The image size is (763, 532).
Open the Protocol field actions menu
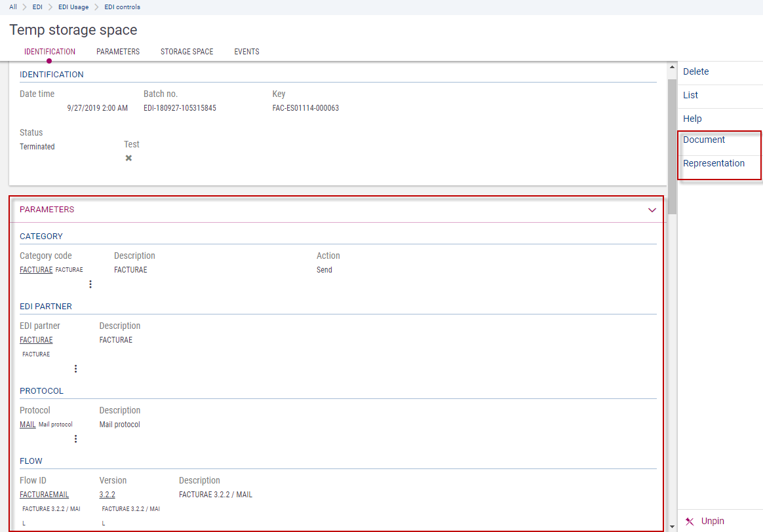tap(75, 439)
